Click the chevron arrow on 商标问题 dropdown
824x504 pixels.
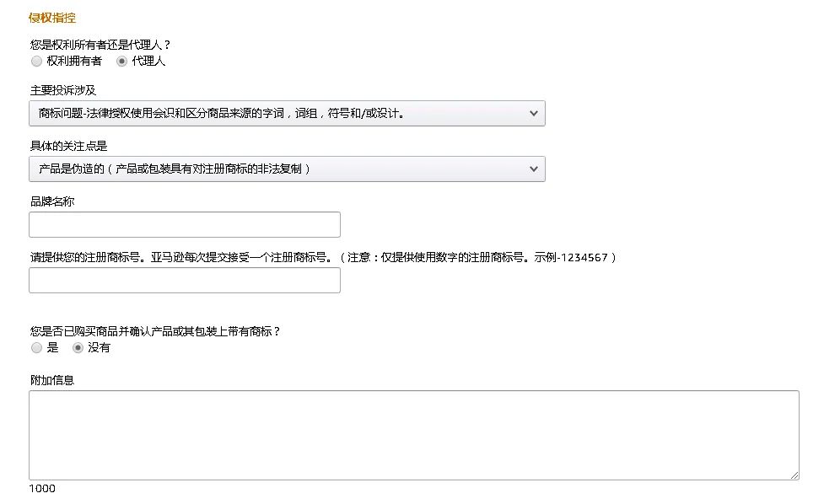tap(533, 114)
